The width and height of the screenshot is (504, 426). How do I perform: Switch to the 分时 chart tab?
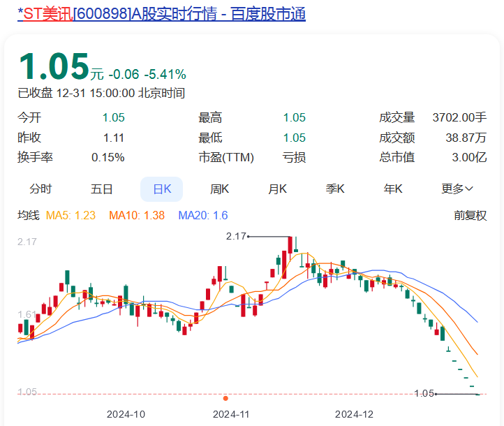pos(40,189)
